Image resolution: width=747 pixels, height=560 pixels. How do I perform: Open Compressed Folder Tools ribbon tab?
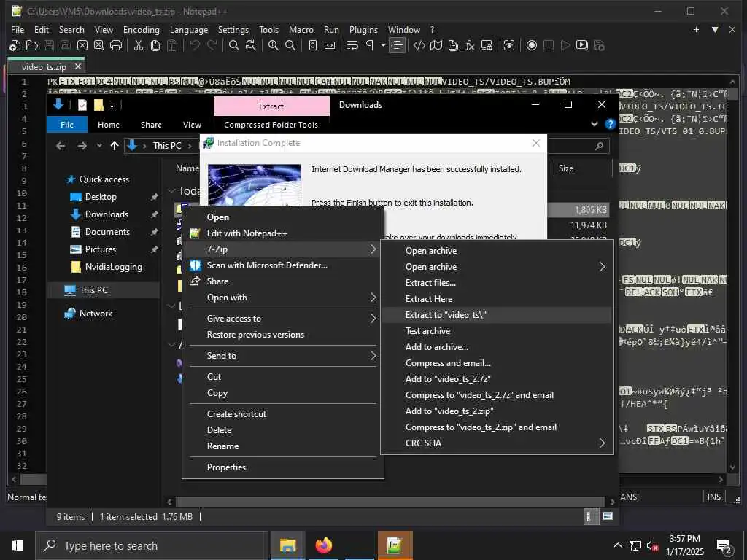point(271,124)
